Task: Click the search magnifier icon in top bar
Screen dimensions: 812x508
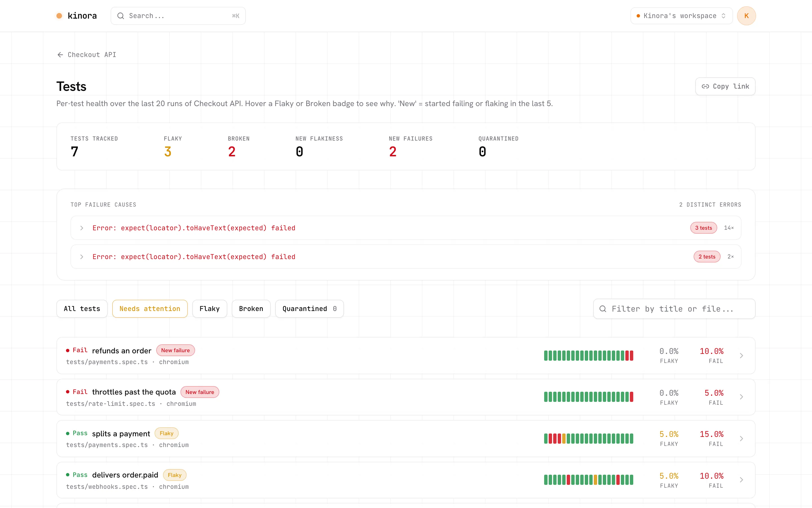Action: click(x=120, y=16)
